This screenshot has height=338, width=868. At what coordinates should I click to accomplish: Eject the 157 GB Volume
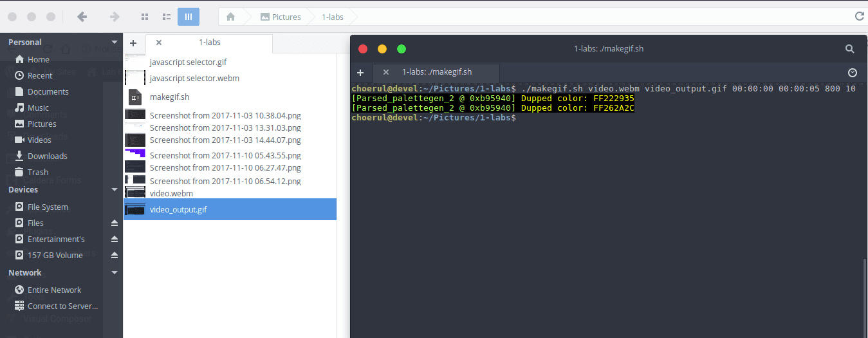115,256
